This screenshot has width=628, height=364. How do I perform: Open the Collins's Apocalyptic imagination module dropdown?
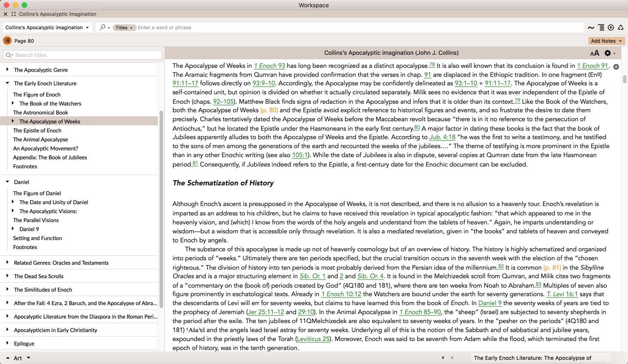[47, 27]
